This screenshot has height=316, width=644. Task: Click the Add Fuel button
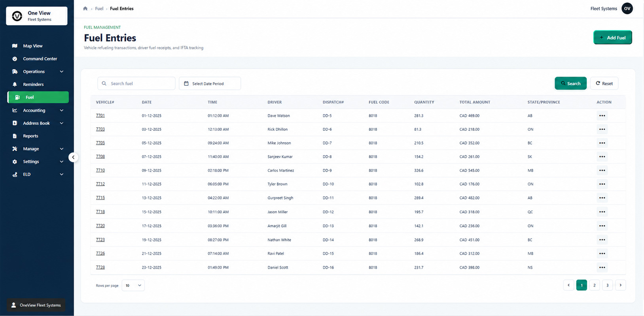[x=612, y=38]
